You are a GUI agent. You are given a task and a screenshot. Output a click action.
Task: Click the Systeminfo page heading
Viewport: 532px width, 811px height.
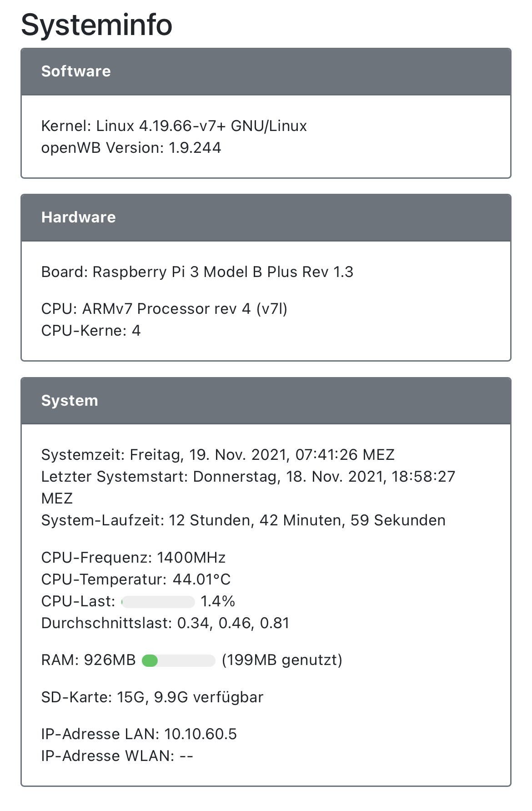[96, 25]
